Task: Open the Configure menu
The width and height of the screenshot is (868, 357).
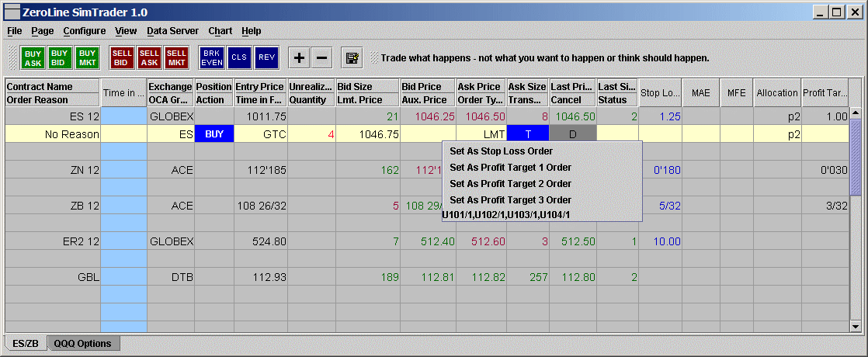Action: click(x=84, y=31)
